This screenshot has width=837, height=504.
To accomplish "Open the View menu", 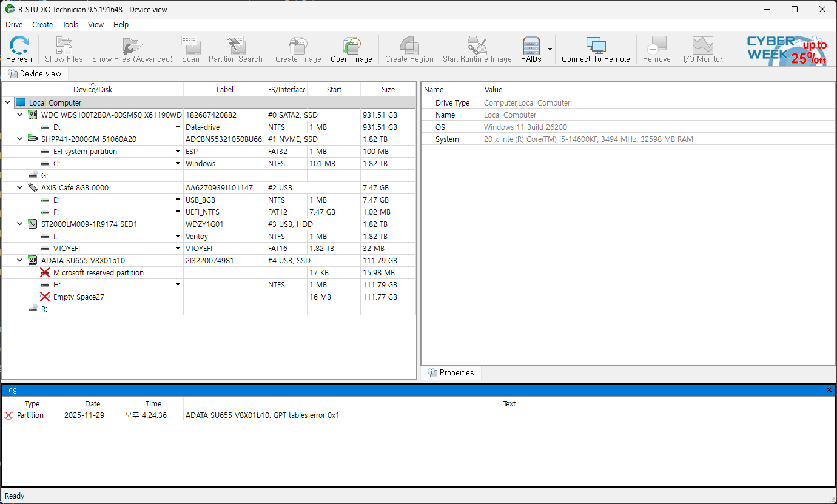I will (96, 25).
